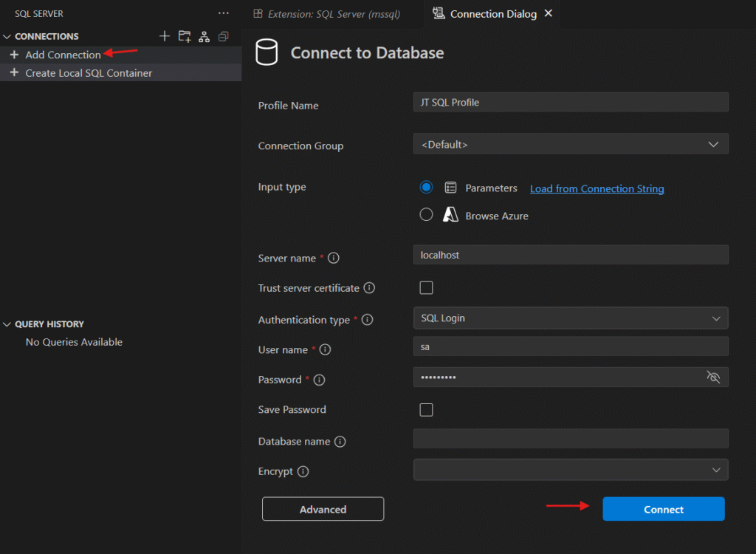Click the Password input field
Viewport: 756px width, 554px height.
pos(571,377)
